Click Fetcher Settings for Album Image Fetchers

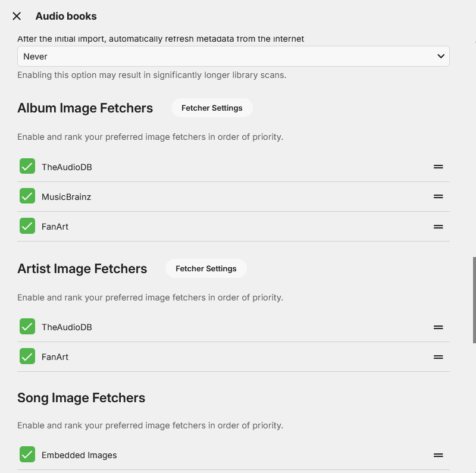pyautogui.click(x=212, y=108)
